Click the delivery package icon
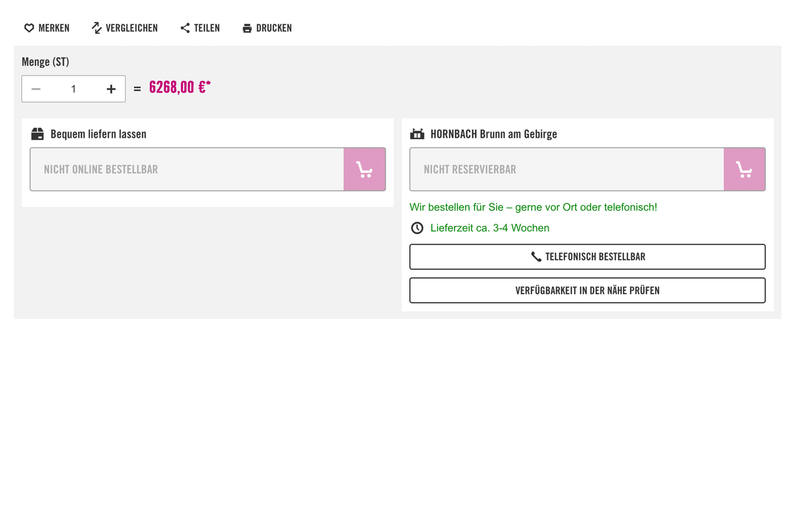This screenshot has width=799, height=532. tap(37, 134)
